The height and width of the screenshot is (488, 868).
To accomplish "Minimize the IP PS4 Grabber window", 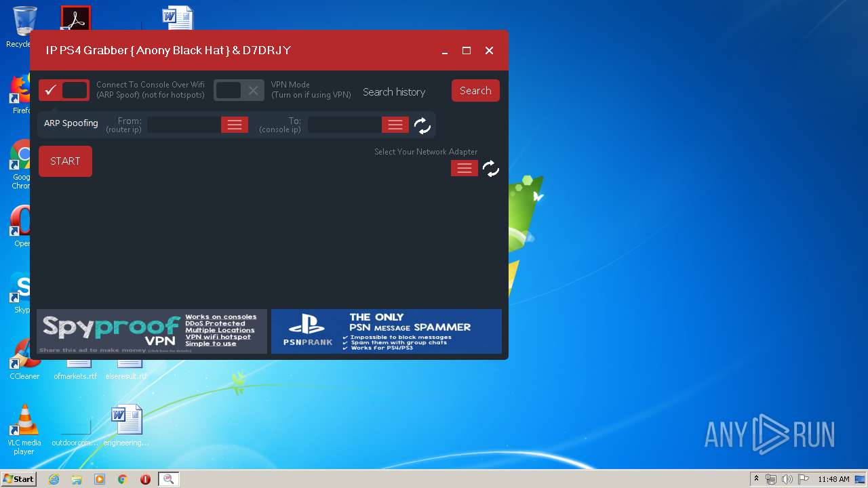I will [x=445, y=51].
